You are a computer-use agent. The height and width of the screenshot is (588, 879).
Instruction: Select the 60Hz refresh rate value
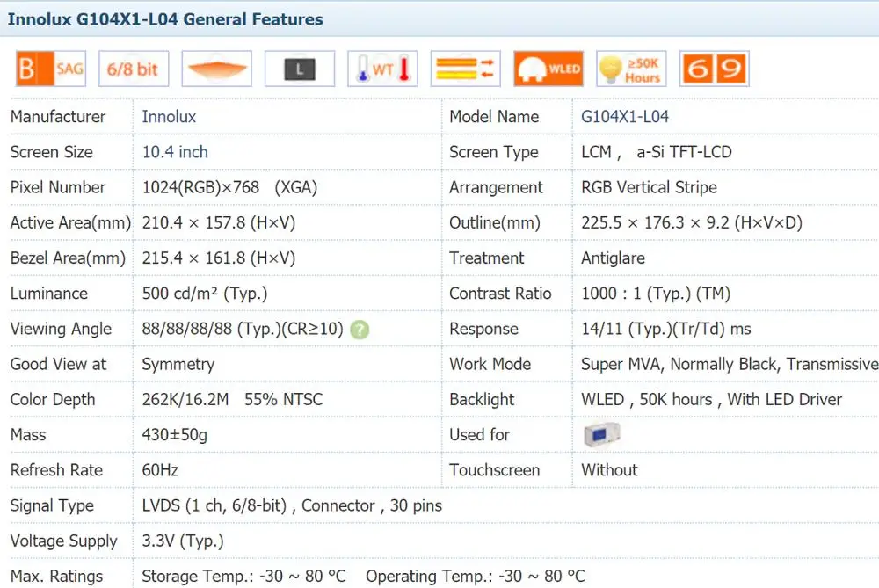click(x=160, y=469)
